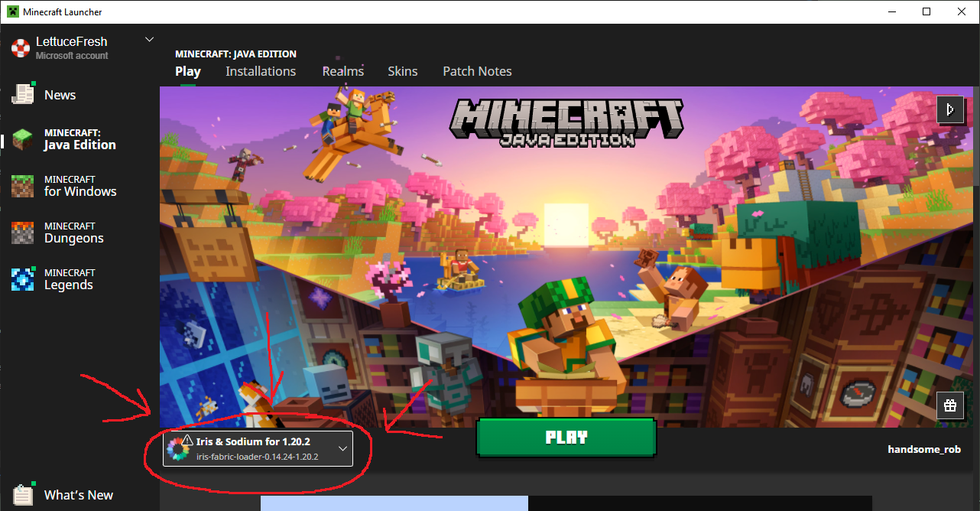Click Iris & Sodium for 1.20.2 label
The height and width of the screenshot is (511, 980).
point(253,442)
